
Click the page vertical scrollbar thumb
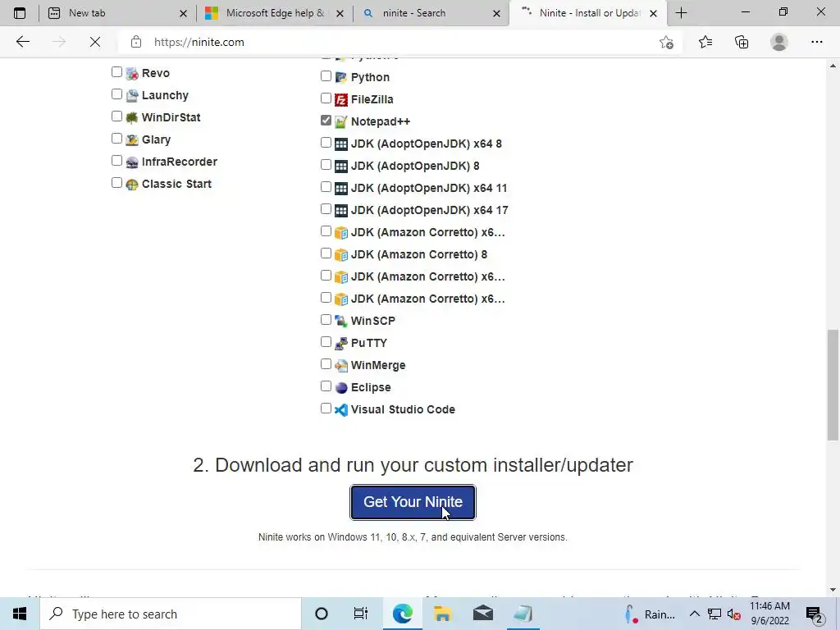833,386
